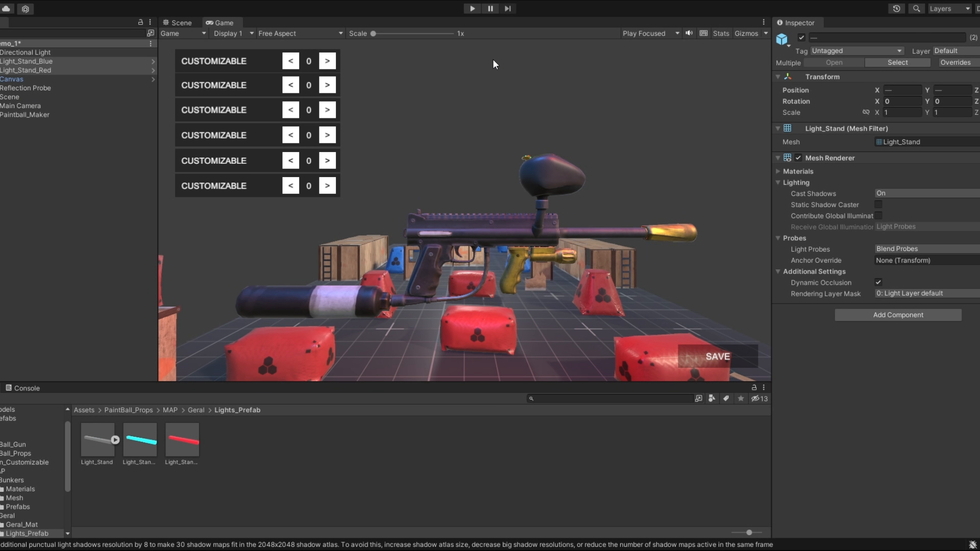Click the Pause button in the toolbar

pos(490,9)
